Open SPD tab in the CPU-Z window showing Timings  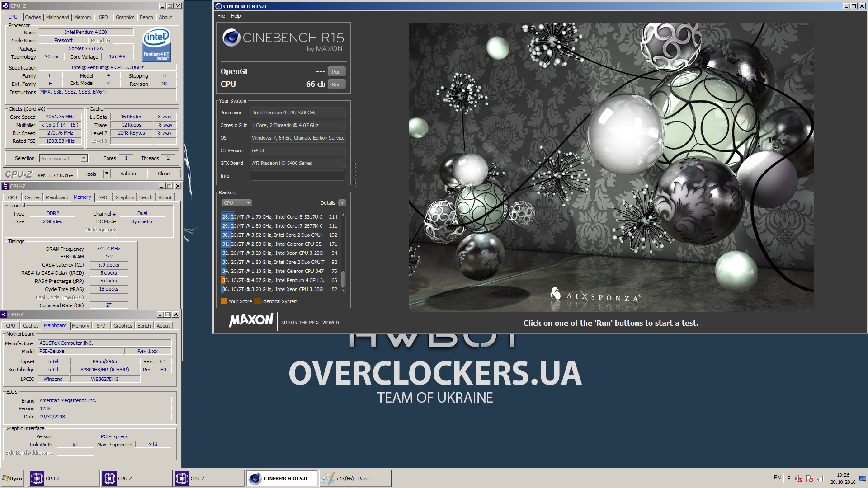[103, 197]
